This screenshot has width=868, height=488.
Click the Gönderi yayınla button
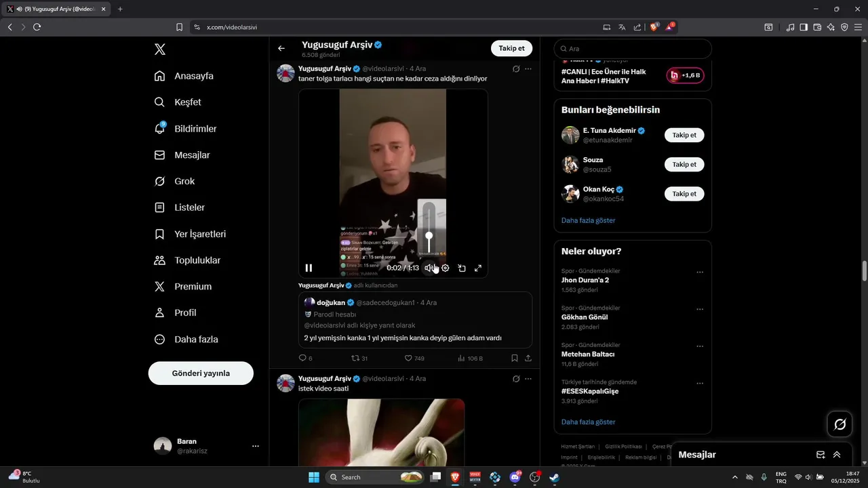click(201, 373)
